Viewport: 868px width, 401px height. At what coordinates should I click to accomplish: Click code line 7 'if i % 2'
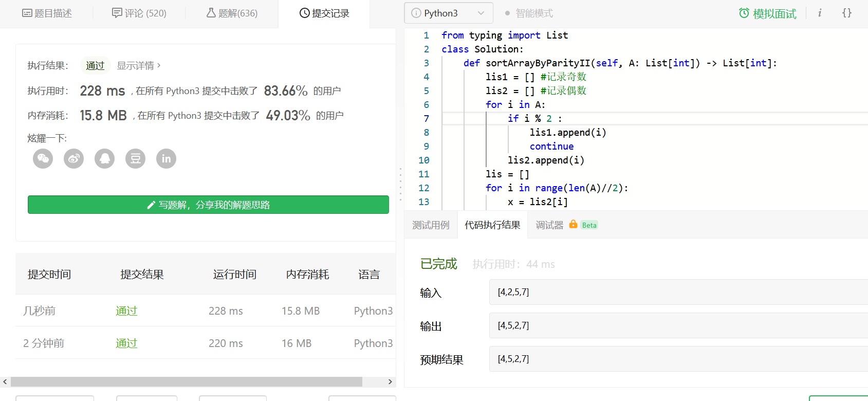(x=534, y=118)
